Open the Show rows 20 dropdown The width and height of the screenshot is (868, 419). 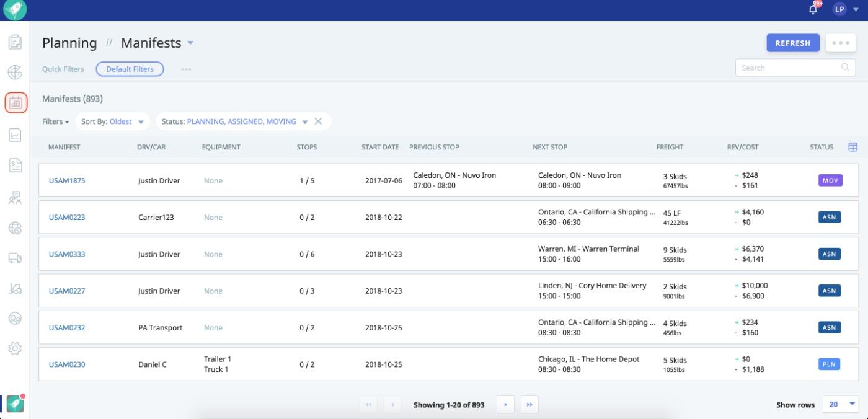pos(840,404)
